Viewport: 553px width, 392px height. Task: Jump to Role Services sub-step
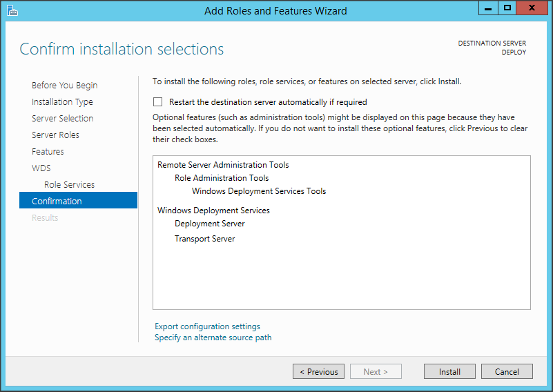click(69, 184)
